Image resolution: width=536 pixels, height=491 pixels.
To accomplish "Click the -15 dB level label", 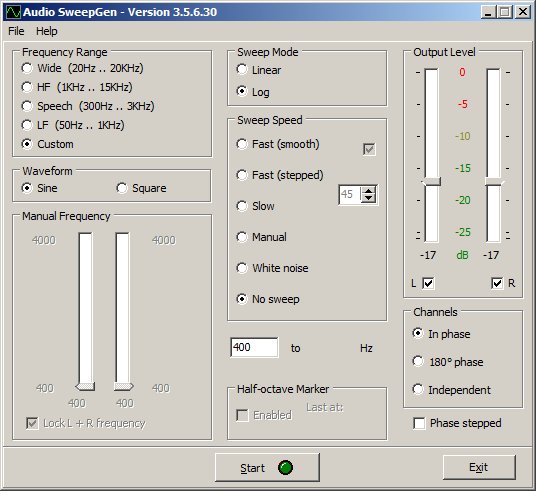I will (x=463, y=168).
